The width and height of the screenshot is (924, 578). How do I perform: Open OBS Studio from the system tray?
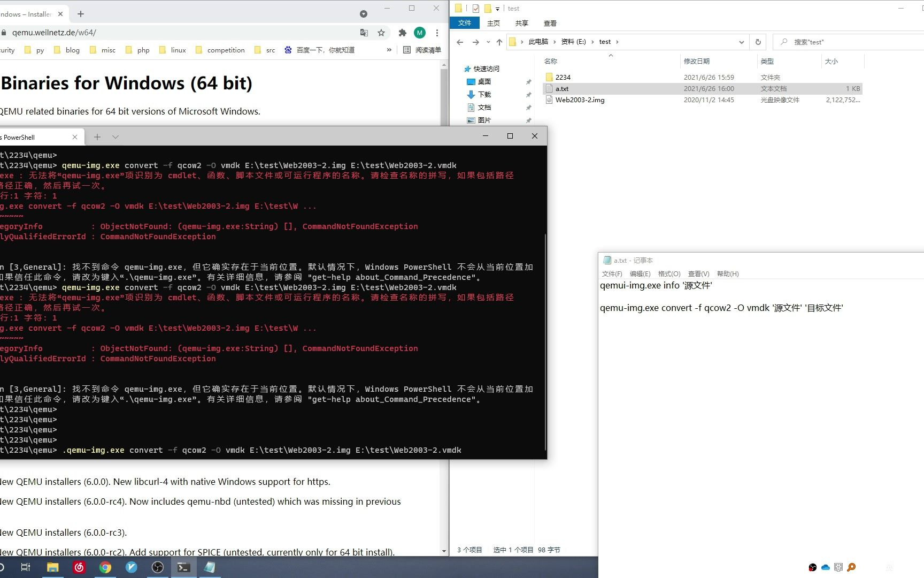[812, 567]
